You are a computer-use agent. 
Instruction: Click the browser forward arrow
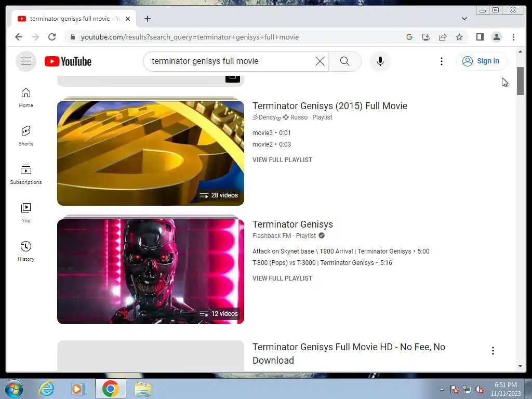point(35,37)
